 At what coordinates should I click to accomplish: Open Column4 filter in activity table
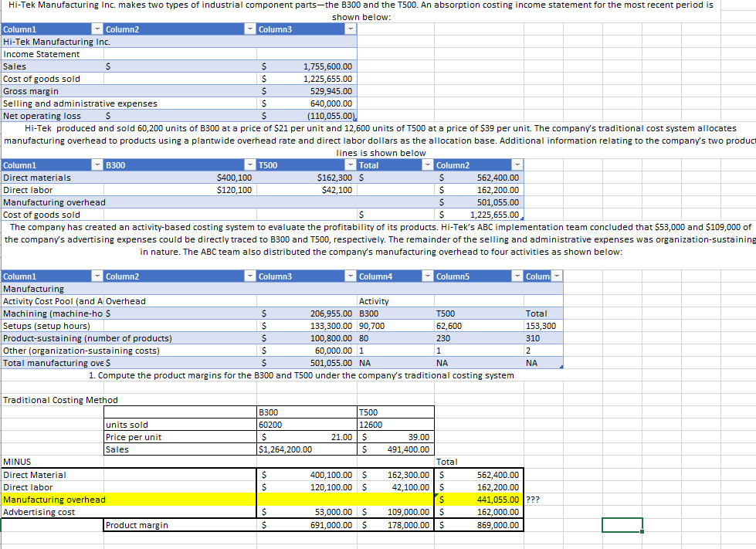(x=428, y=276)
